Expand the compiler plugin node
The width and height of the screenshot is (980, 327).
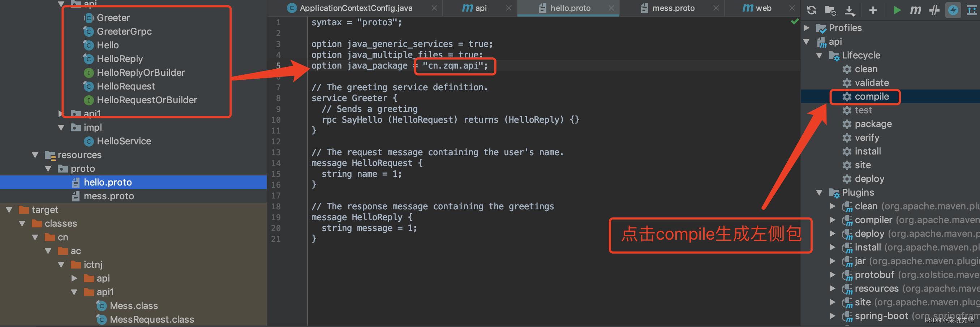pos(833,220)
